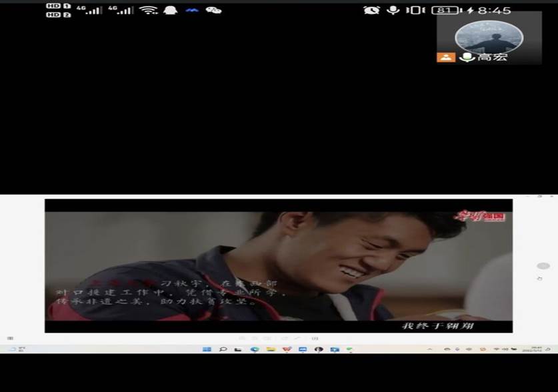
Task: Click the small icon below the slide's bottom-left corner
Action: point(10,338)
